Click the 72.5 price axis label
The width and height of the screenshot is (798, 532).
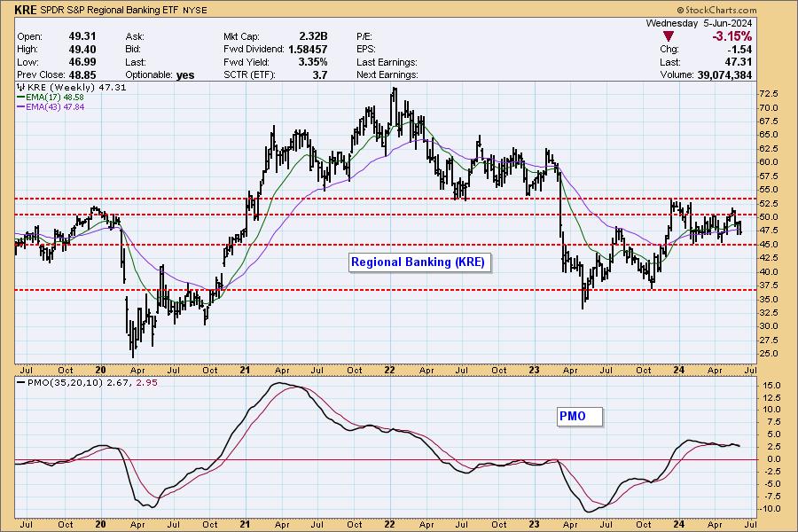tap(769, 94)
